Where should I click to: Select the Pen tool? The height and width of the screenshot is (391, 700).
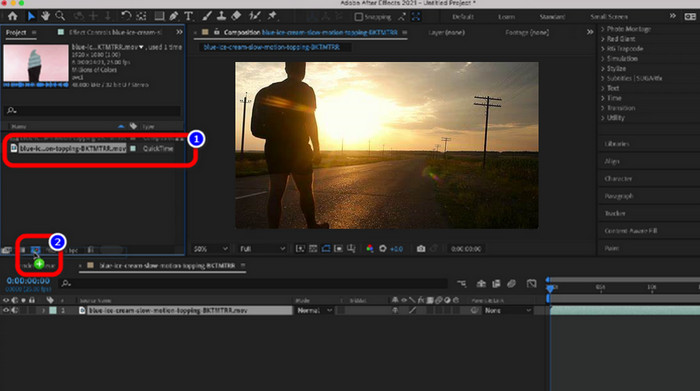174,17
